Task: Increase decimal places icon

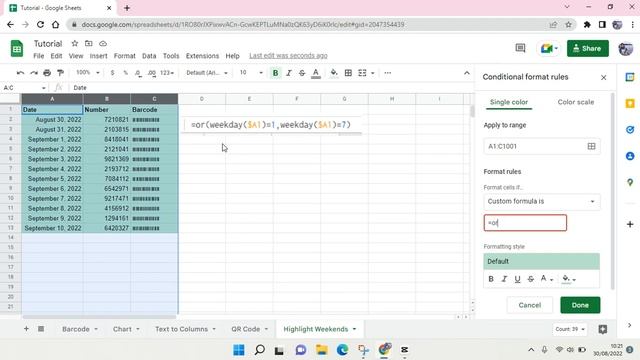Action: pos(152,73)
